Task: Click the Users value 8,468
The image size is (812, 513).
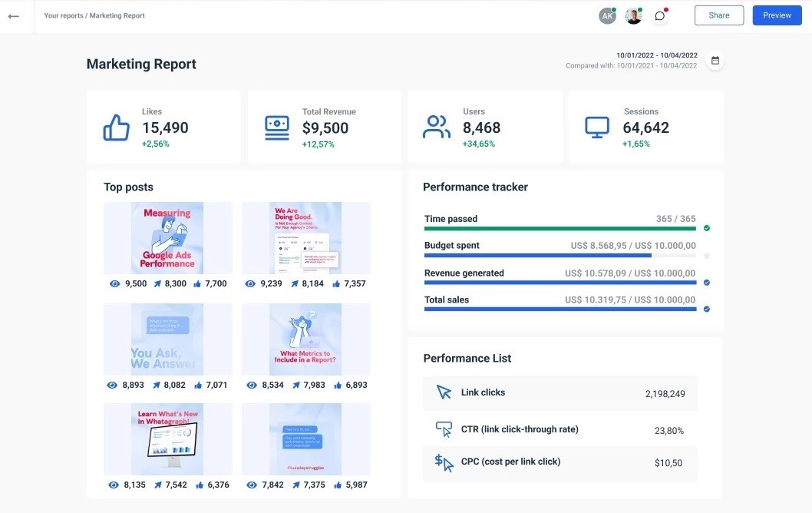Action: click(482, 127)
